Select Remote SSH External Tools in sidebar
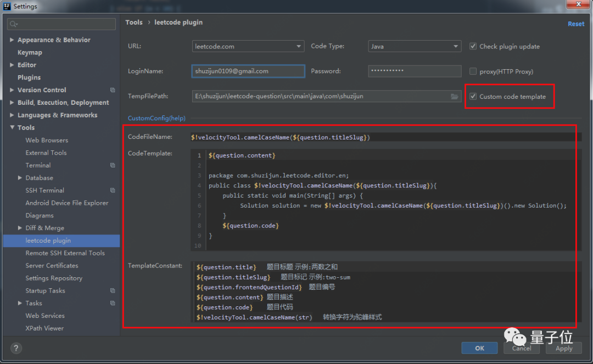This screenshot has height=364, width=593. click(65, 253)
